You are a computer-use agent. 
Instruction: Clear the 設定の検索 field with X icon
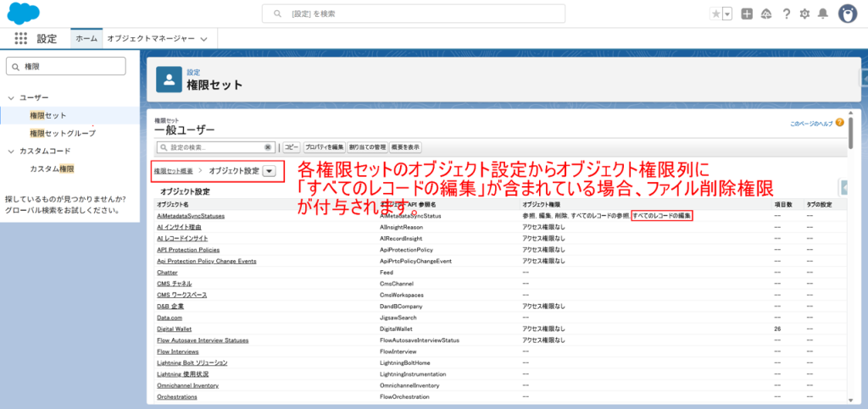pos(268,147)
